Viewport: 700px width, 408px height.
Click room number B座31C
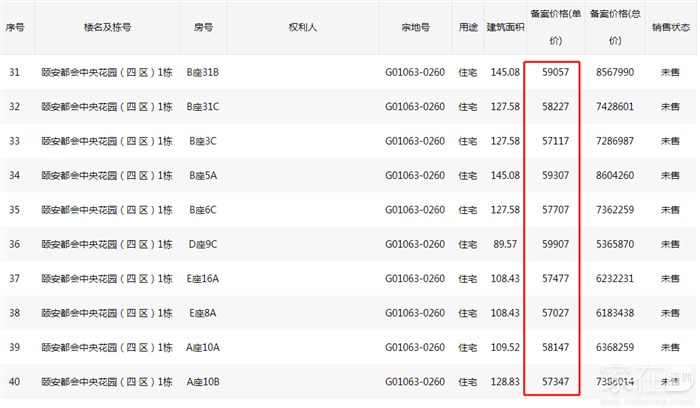(204, 107)
